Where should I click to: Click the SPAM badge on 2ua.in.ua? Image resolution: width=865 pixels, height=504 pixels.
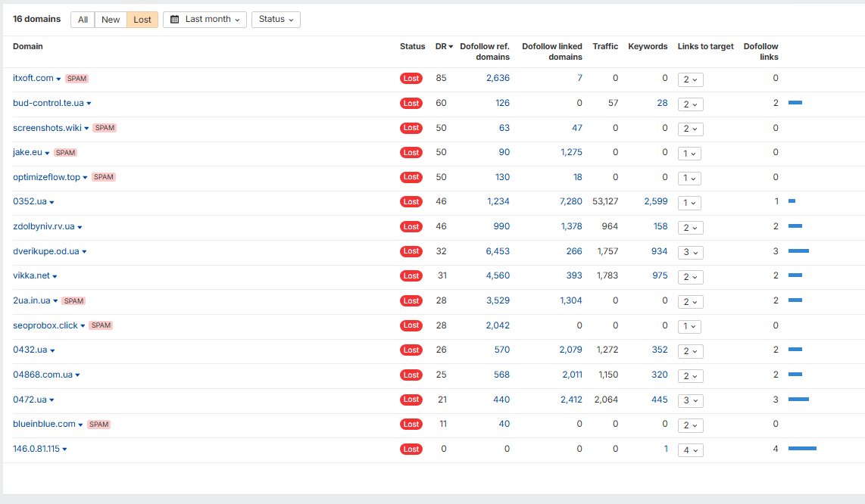click(73, 301)
